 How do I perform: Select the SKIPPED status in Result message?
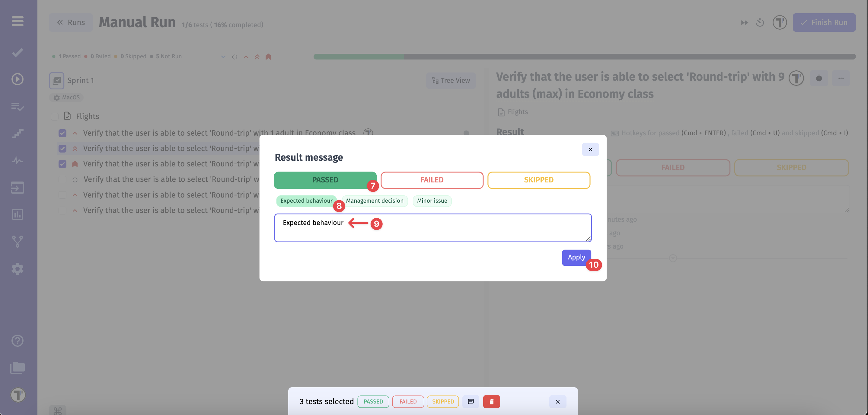point(538,180)
